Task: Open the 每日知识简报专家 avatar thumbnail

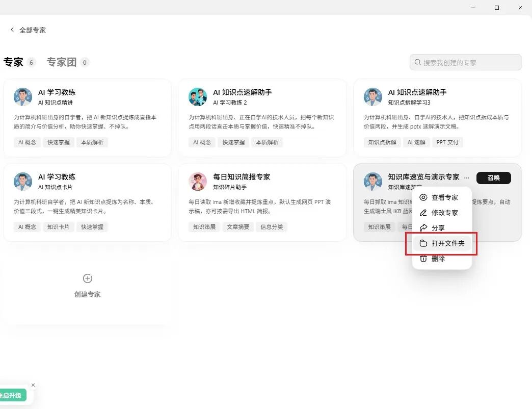Action: [198, 181]
